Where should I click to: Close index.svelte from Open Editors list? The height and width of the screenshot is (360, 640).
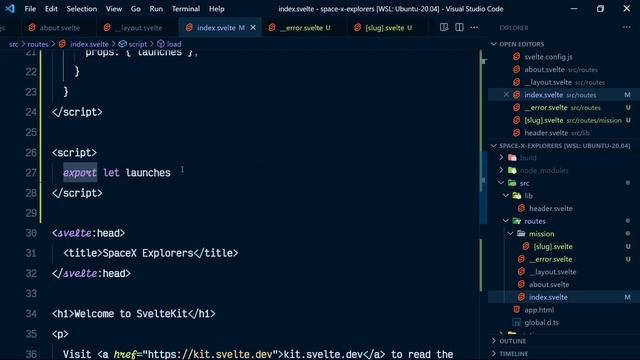[506, 95]
